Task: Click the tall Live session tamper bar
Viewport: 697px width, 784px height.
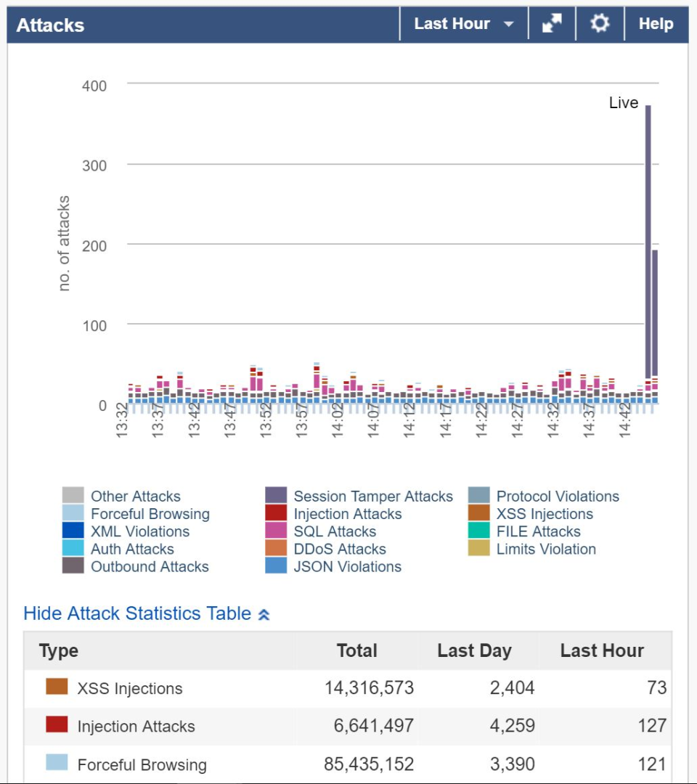Action: (648, 240)
